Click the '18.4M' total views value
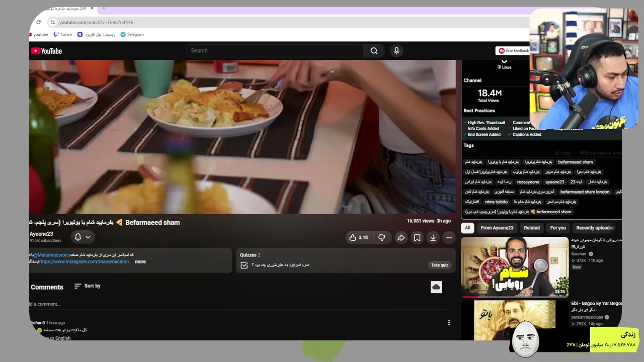644x362 pixels. click(x=490, y=93)
